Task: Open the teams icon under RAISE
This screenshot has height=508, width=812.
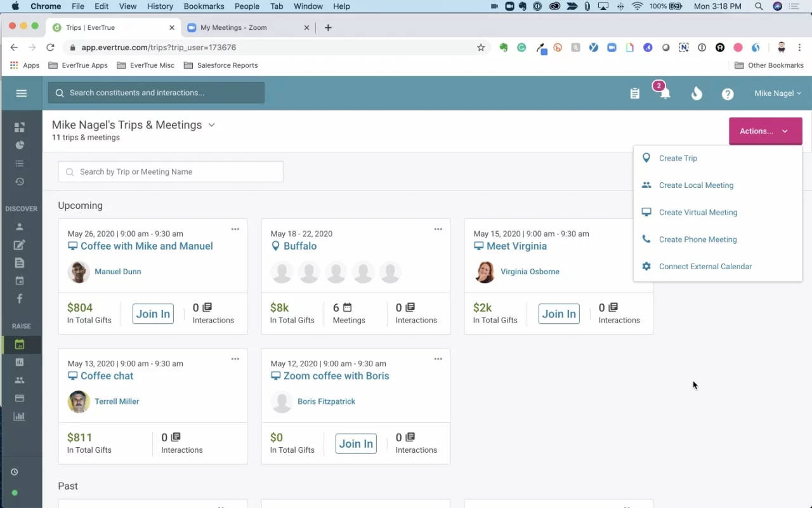Action: click(21, 380)
